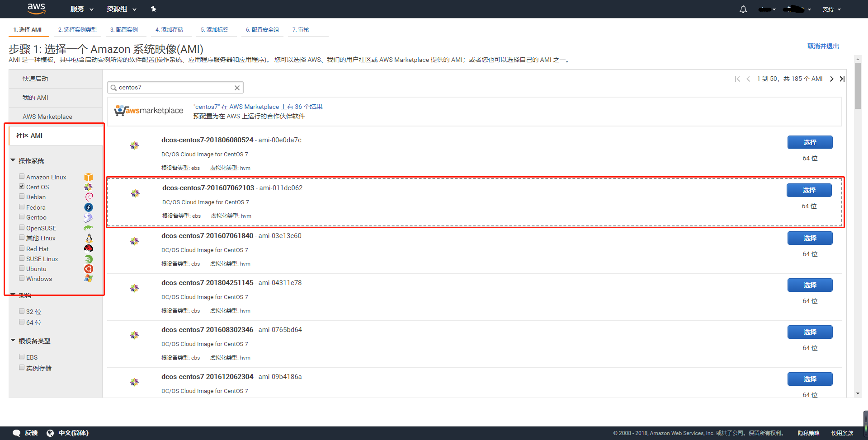
Task: Open the 支持 support dropdown
Action: [832, 9]
